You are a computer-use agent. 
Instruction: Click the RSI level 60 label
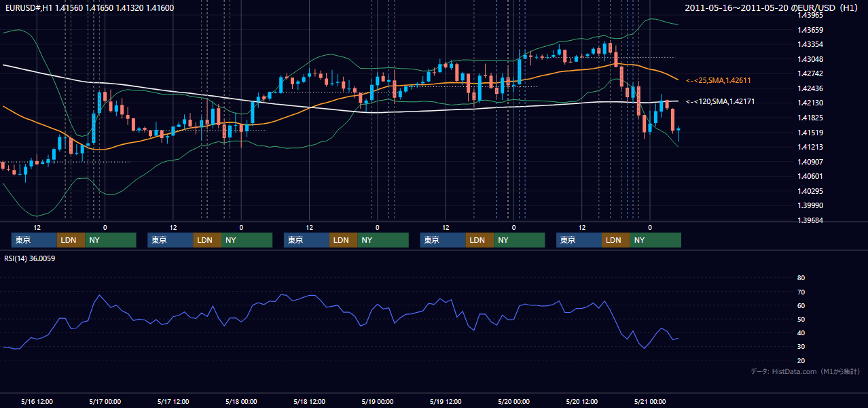point(801,305)
